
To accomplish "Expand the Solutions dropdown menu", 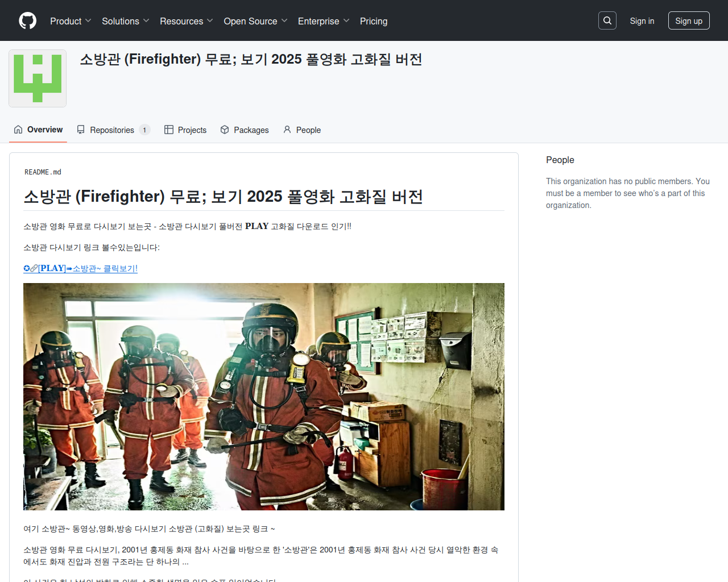I will tap(126, 21).
